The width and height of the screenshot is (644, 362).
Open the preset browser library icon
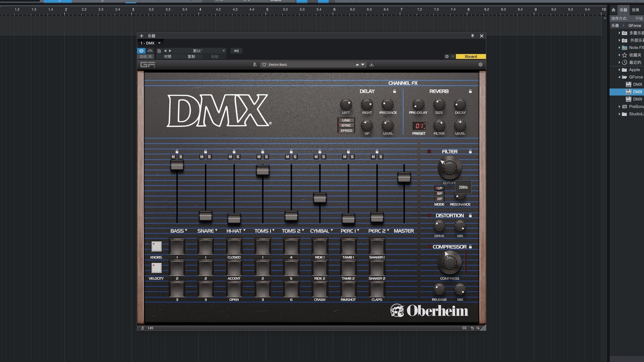pos(255,65)
